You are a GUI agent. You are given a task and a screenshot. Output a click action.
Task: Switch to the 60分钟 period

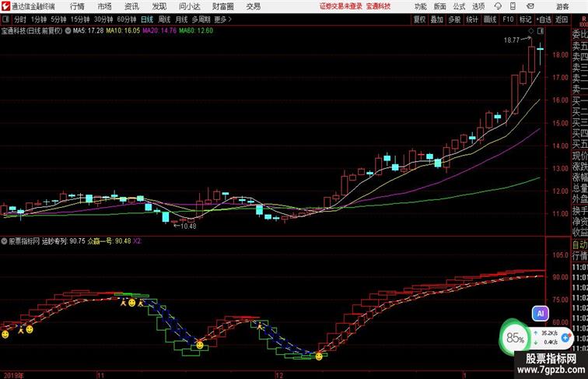point(126,19)
